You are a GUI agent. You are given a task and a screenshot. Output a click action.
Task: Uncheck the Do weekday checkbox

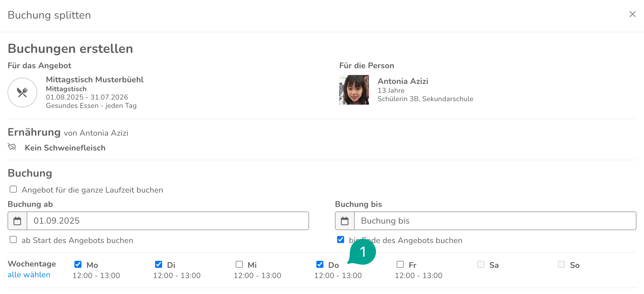(320, 264)
